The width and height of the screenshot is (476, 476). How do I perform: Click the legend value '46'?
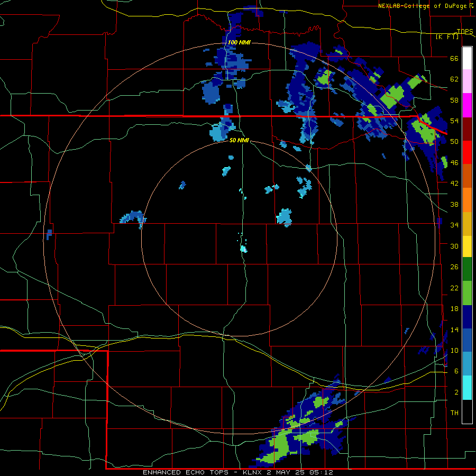pos(454,163)
